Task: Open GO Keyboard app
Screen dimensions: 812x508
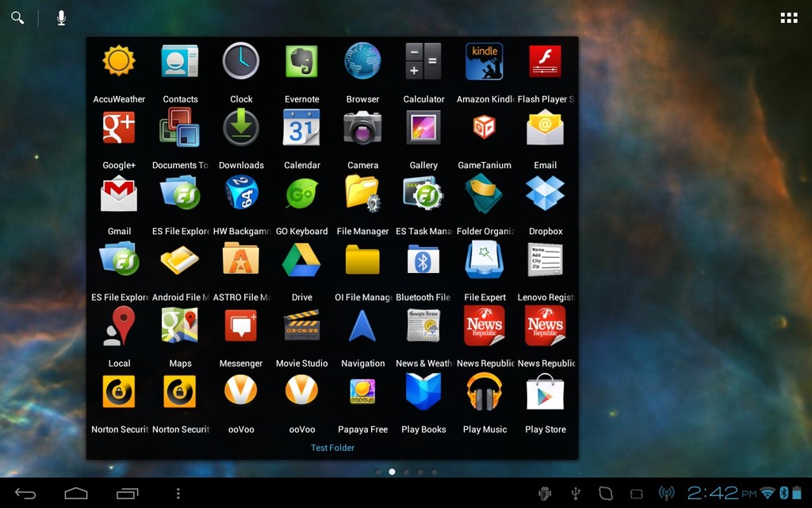Action: 302,194
